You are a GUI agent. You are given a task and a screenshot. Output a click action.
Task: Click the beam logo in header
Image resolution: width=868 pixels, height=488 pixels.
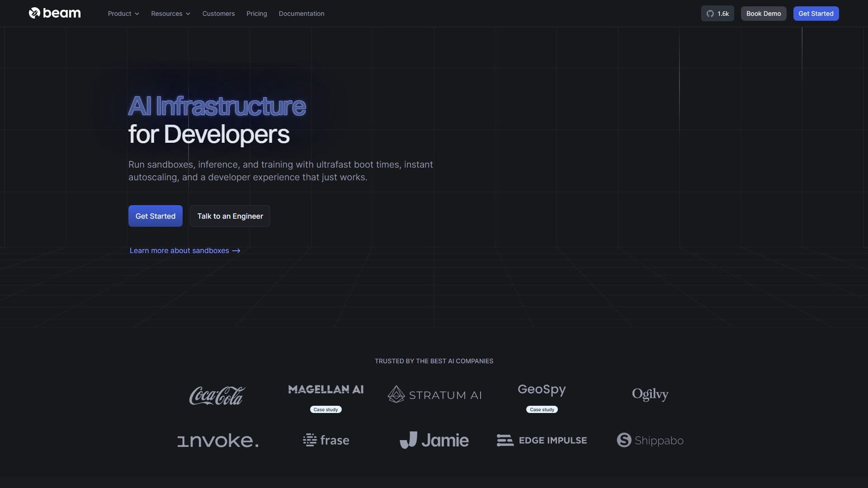(x=55, y=13)
